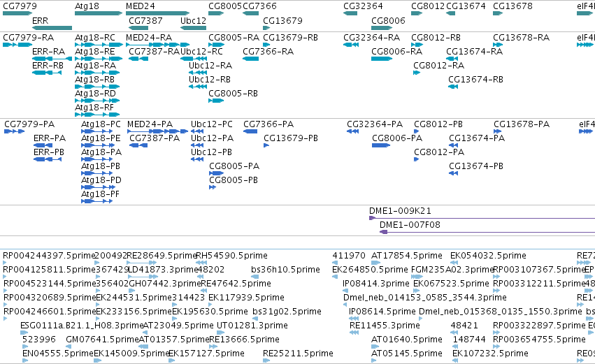Click the IP08414.3prime EST label
Screen dimensions: 595x364
tap(376, 284)
